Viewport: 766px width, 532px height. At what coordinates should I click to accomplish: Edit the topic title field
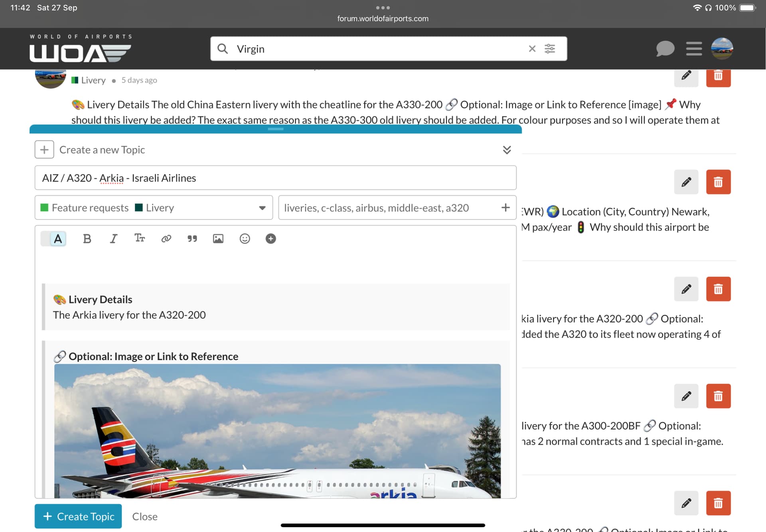click(275, 178)
